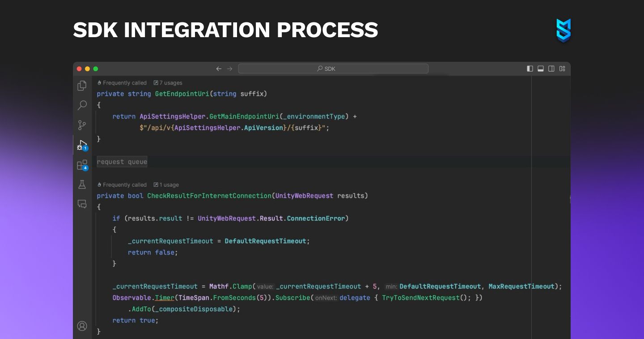
Task: Open the Testing flask view
Action: tap(82, 185)
